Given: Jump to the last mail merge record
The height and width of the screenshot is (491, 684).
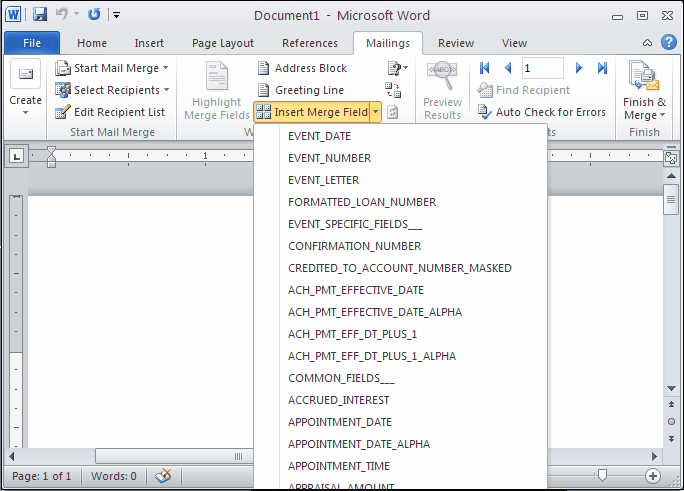Looking at the screenshot, I should [x=602, y=68].
